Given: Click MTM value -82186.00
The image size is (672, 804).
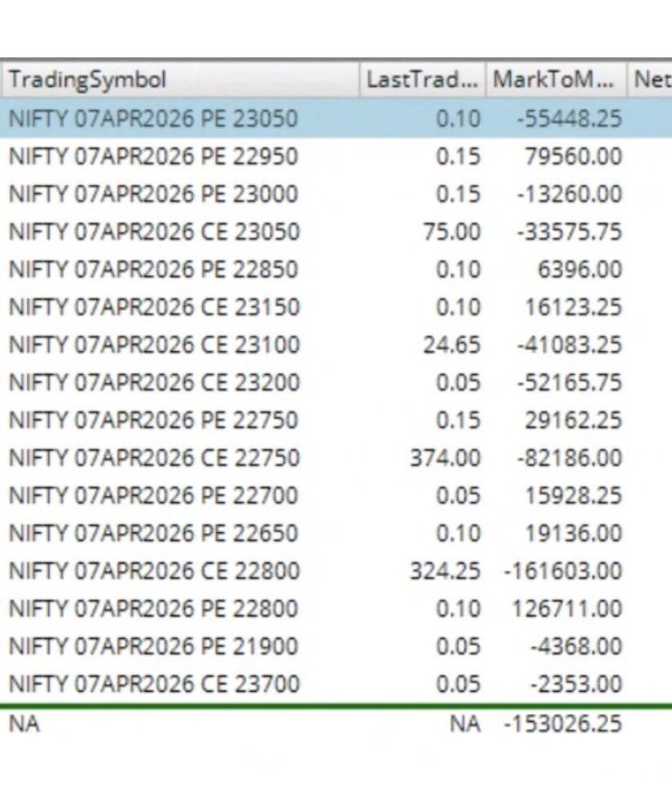Looking at the screenshot, I should [x=569, y=458].
